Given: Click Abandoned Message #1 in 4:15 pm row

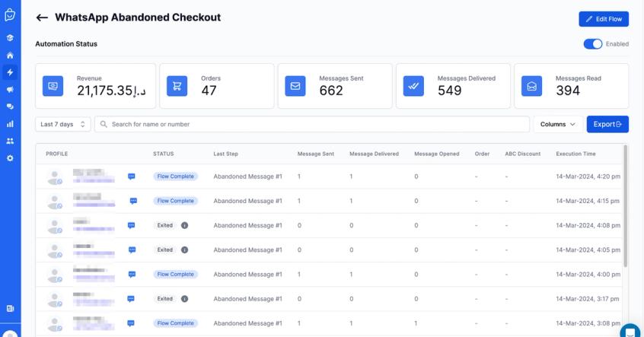Looking at the screenshot, I should (x=247, y=201).
